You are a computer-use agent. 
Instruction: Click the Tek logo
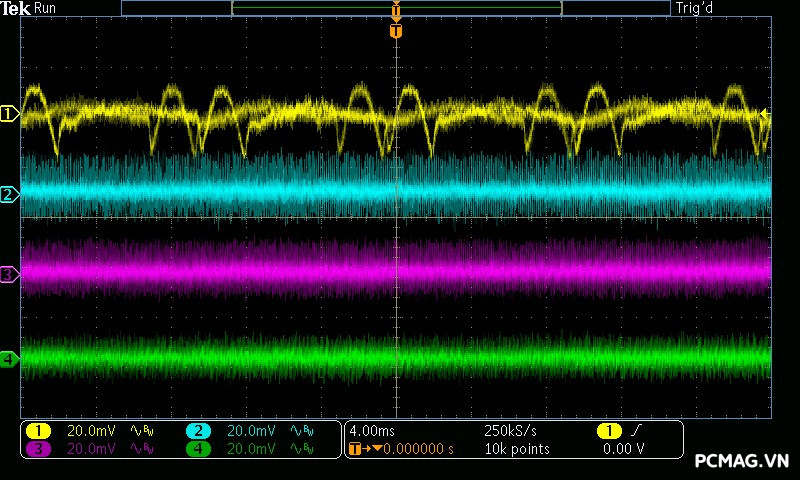pyautogui.click(x=16, y=8)
